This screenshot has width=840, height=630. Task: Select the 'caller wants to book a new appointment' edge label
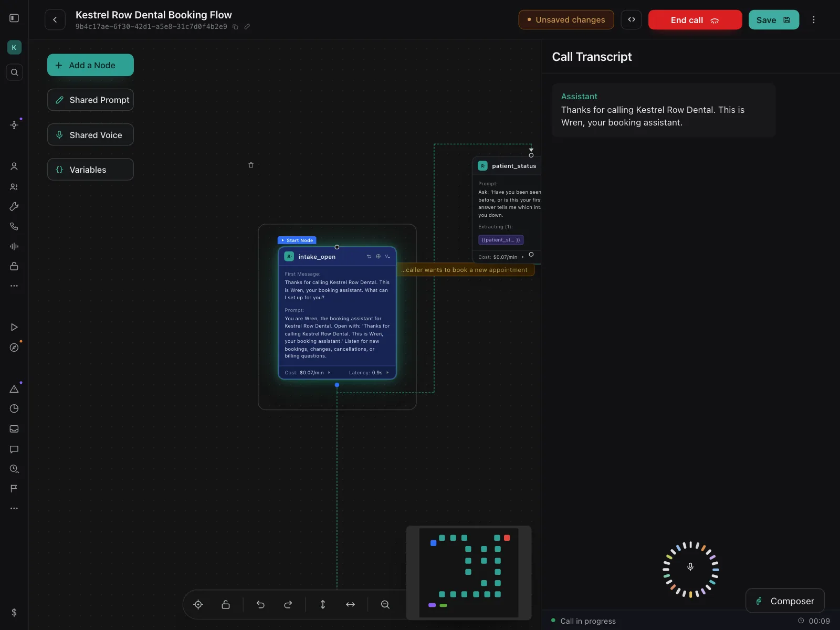pyautogui.click(x=465, y=270)
